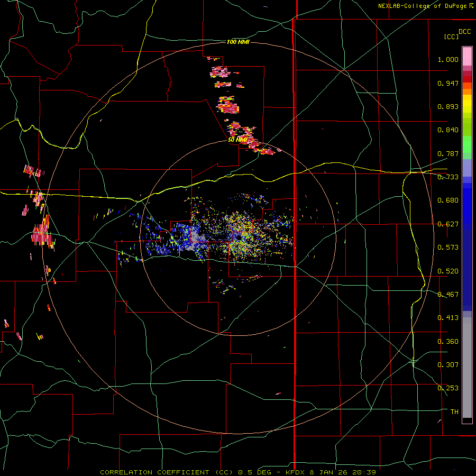
Task: Select the 1.000 scale value
Action: click(x=448, y=59)
